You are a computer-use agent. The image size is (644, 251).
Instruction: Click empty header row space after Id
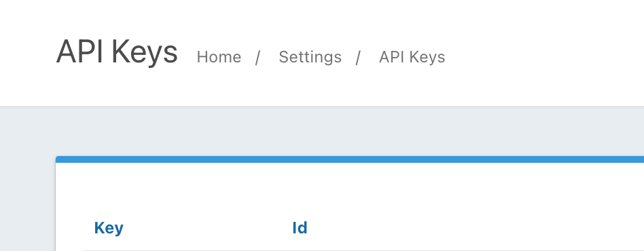point(472,228)
